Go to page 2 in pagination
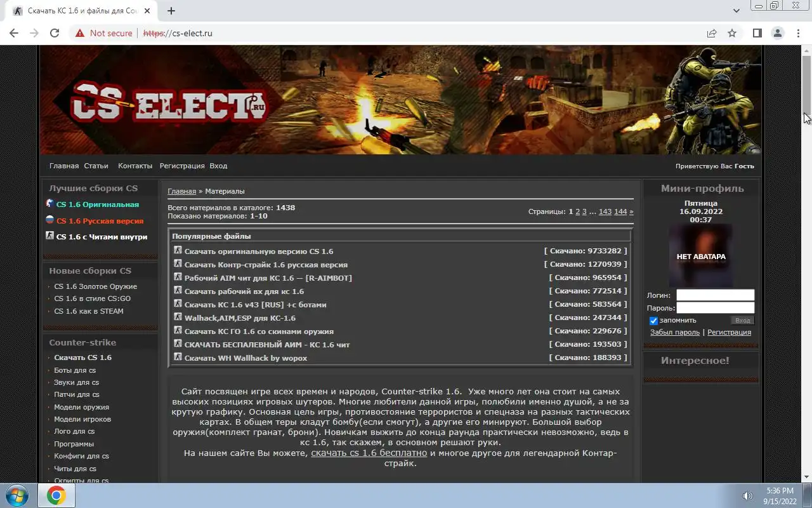 [578, 211]
